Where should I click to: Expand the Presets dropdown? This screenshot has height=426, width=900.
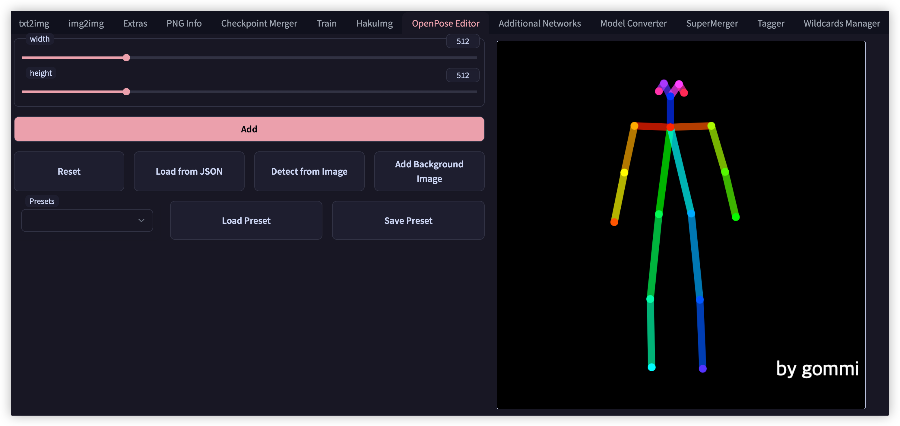87,220
